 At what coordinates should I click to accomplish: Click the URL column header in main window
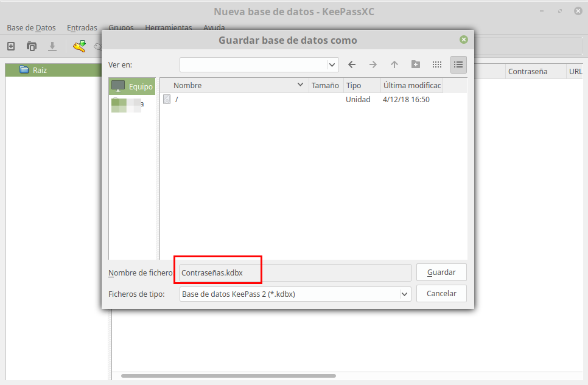[x=576, y=72]
